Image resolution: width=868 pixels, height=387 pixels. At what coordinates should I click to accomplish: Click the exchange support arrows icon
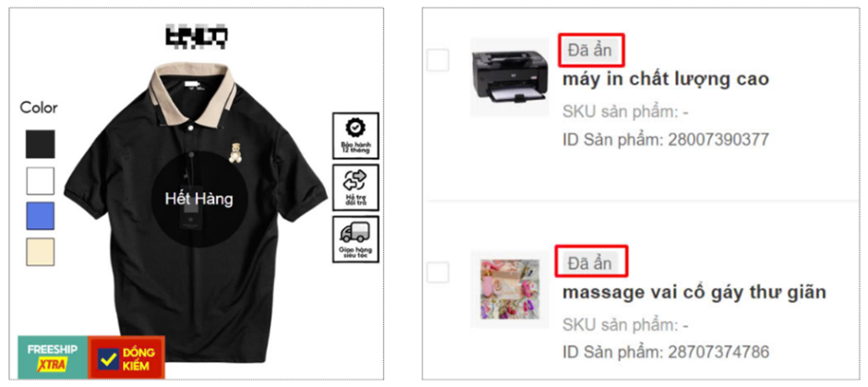click(356, 187)
